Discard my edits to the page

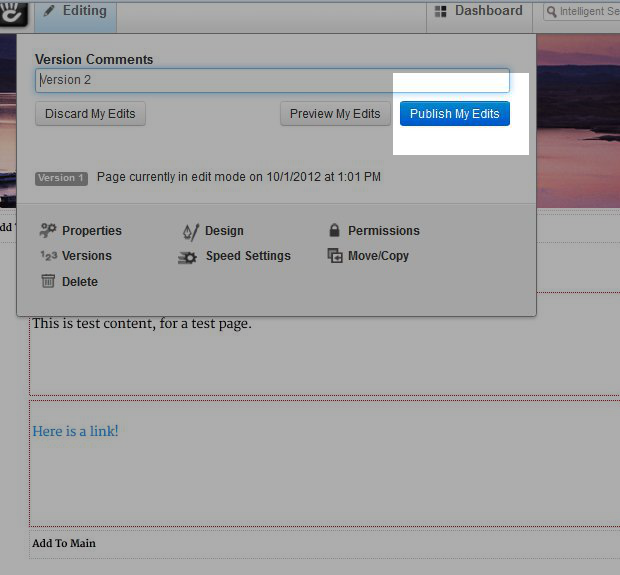(91, 114)
